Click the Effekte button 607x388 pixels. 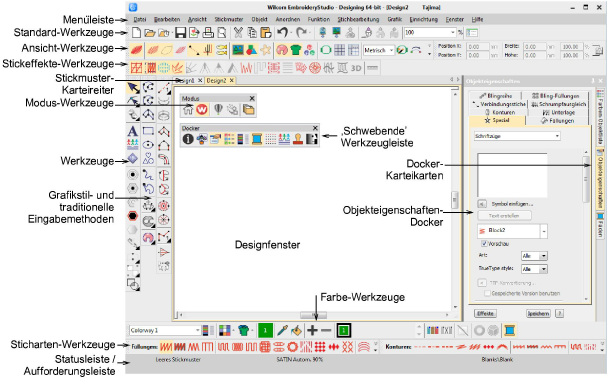(x=485, y=314)
